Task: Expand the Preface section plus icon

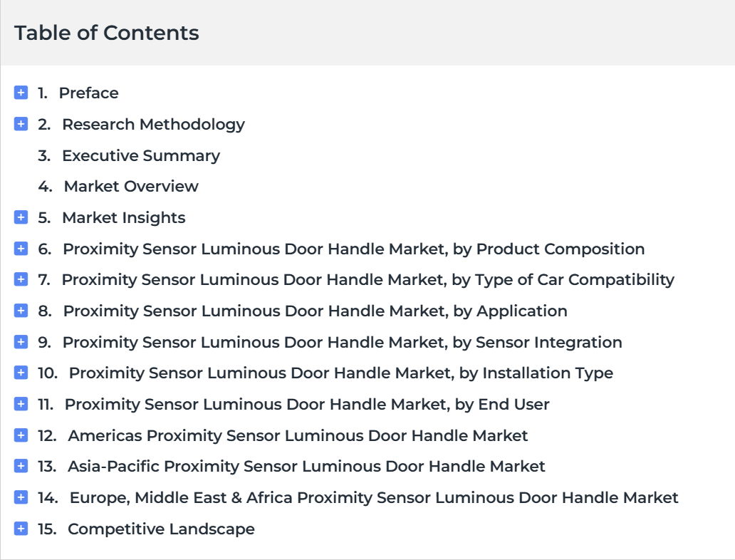Action: [x=21, y=93]
